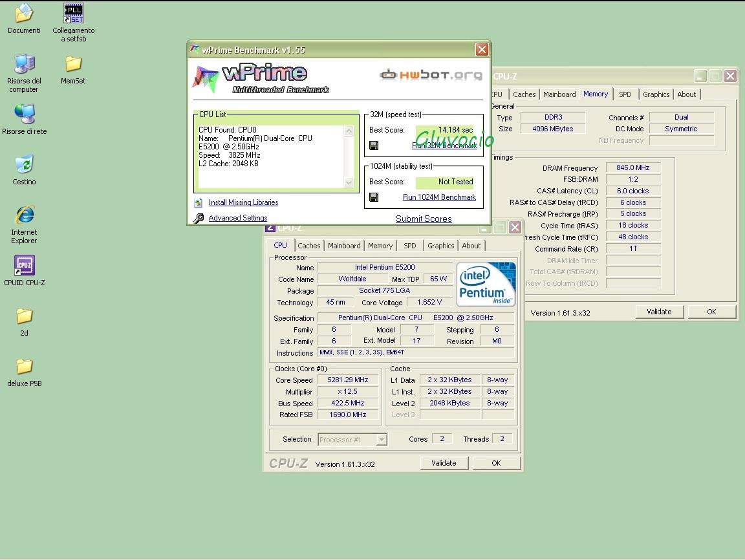Close the front CPU-Z window
Image resolution: width=745 pixels, height=560 pixels.
(515, 228)
